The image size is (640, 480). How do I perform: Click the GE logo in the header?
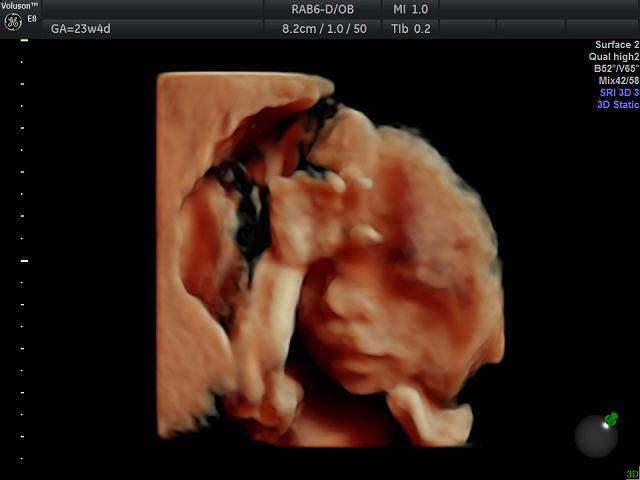[14, 22]
